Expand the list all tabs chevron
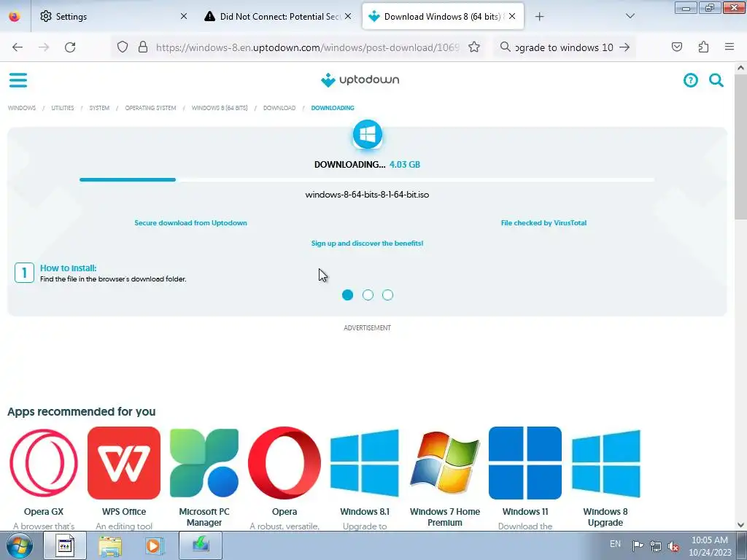 point(630,17)
